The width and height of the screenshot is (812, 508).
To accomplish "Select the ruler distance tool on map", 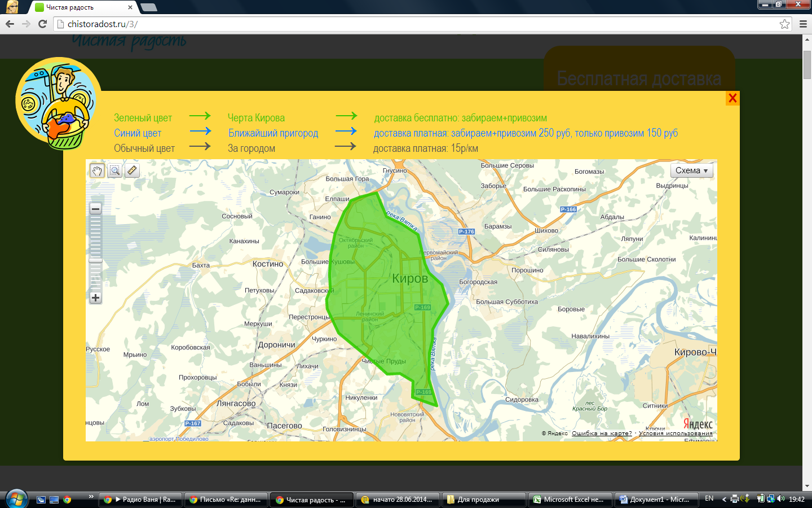I will coord(132,170).
